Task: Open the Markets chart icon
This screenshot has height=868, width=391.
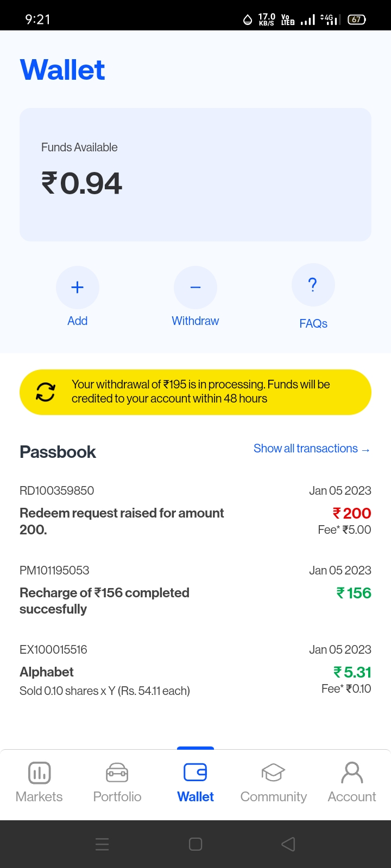Action: pyautogui.click(x=39, y=773)
